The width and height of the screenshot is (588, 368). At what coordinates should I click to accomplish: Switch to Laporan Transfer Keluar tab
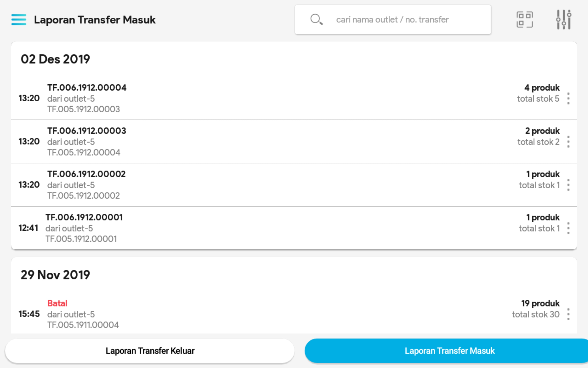150,351
